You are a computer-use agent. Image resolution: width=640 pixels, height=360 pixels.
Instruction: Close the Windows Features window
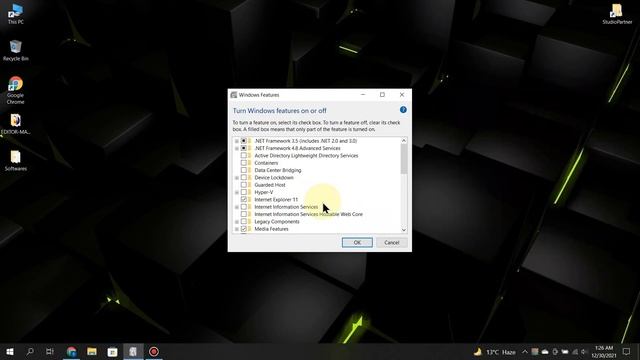coord(402,95)
